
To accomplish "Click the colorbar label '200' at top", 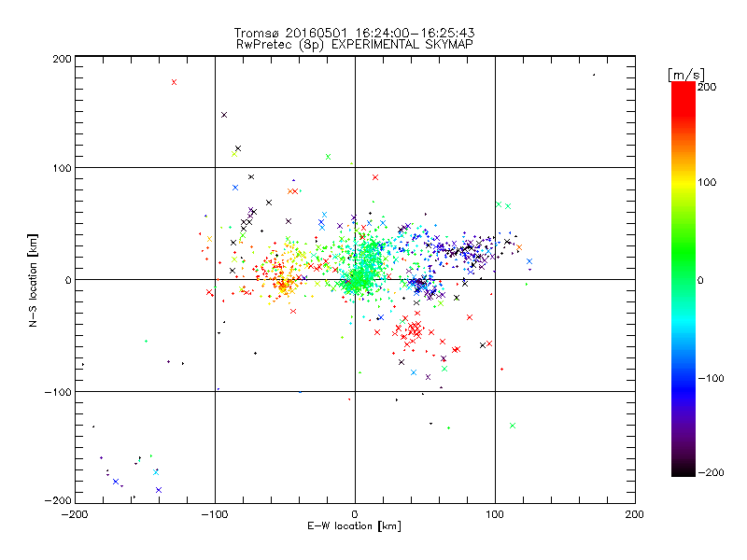I will click(707, 87).
